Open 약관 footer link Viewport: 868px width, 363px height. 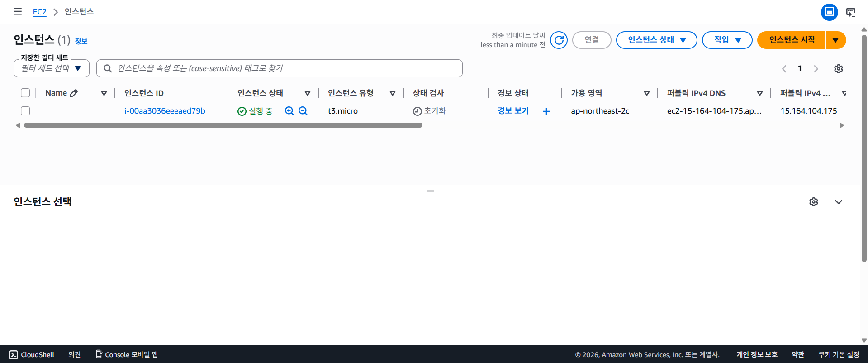click(798, 355)
